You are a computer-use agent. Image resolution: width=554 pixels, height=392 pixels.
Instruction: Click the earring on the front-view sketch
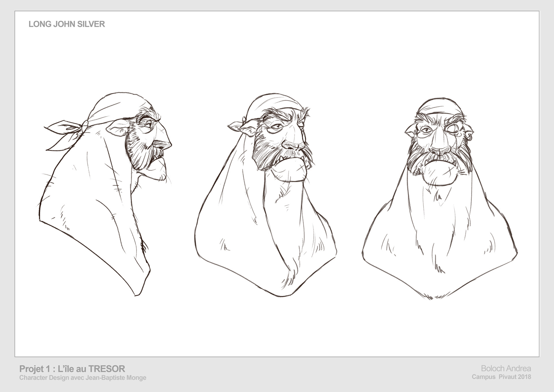(x=470, y=137)
